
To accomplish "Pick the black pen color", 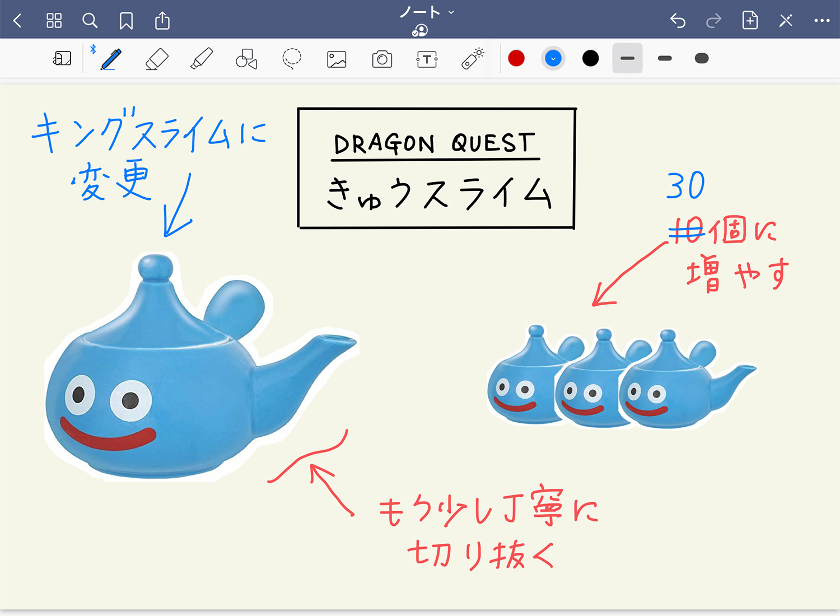I will click(x=590, y=58).
